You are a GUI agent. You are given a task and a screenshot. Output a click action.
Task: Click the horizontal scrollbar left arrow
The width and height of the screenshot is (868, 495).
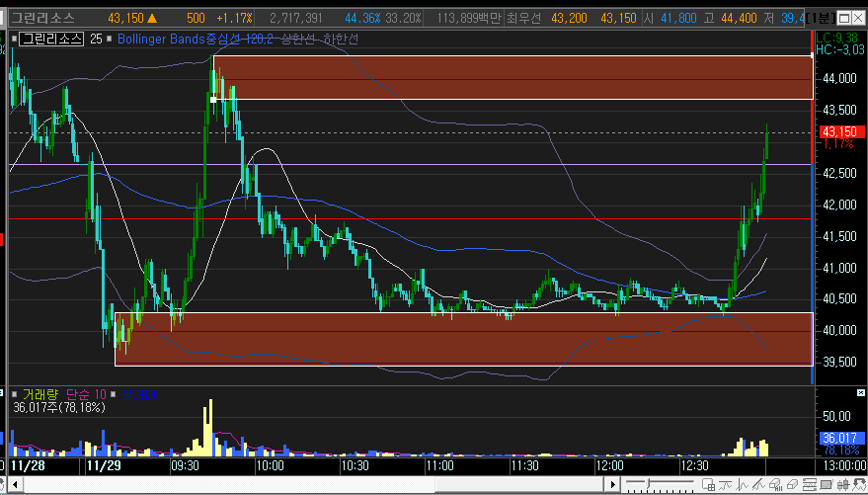16,484
